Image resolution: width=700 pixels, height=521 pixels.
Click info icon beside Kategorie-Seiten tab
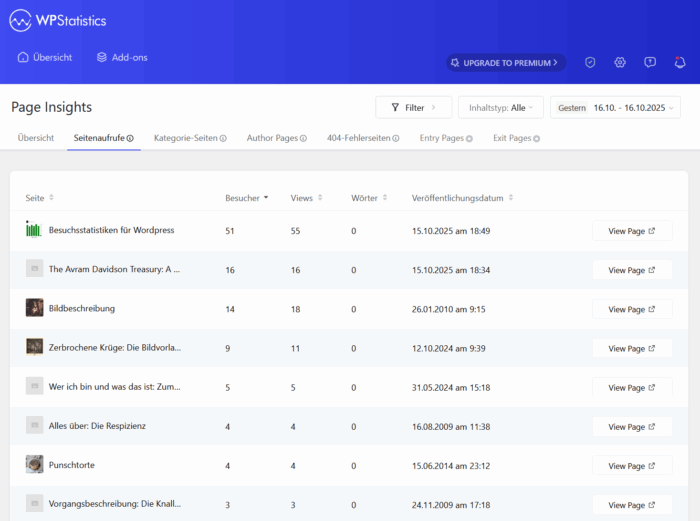(223, 138)
